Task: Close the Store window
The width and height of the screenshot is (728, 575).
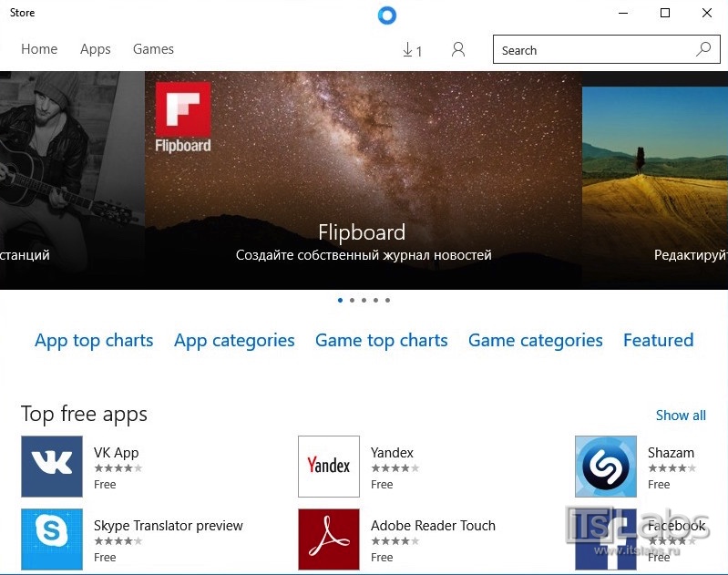Action: [x=707, y=13]
